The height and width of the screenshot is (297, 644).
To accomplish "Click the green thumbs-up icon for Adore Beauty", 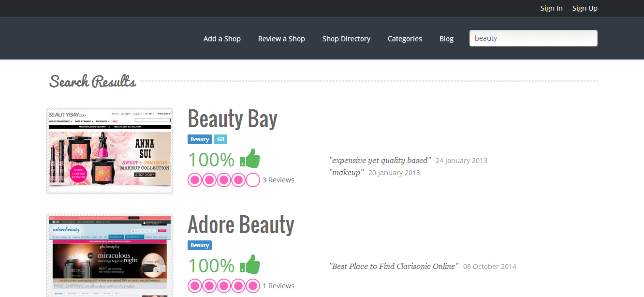I will click(250, 265).
